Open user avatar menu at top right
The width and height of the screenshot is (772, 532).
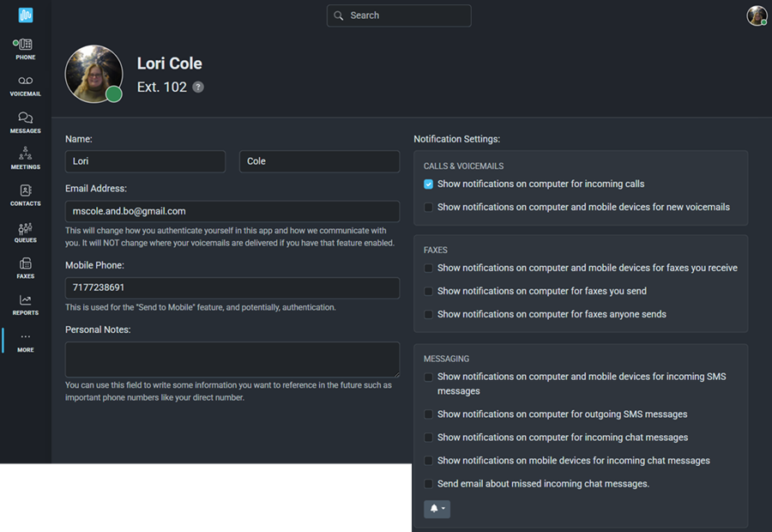756,15
